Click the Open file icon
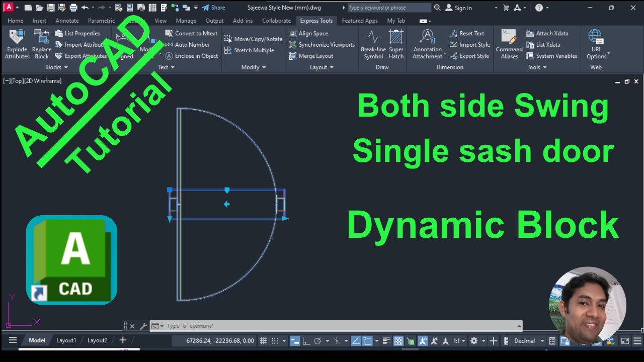Image resolution: width=644 pixels, height=362 pixels. [39, 8]
